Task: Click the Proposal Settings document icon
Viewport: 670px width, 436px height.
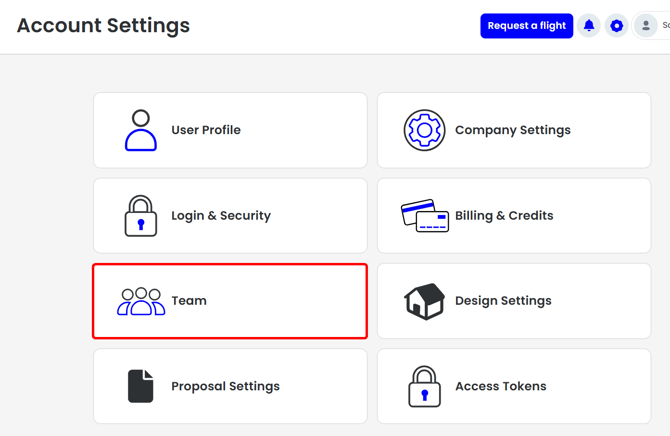Action: click(141, 386)
